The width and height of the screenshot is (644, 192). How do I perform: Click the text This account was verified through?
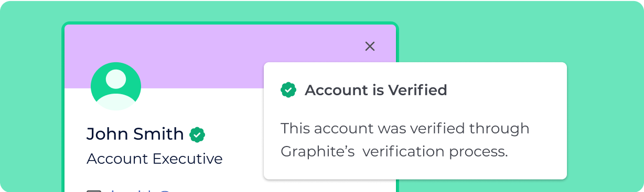(x=405, y=128)
